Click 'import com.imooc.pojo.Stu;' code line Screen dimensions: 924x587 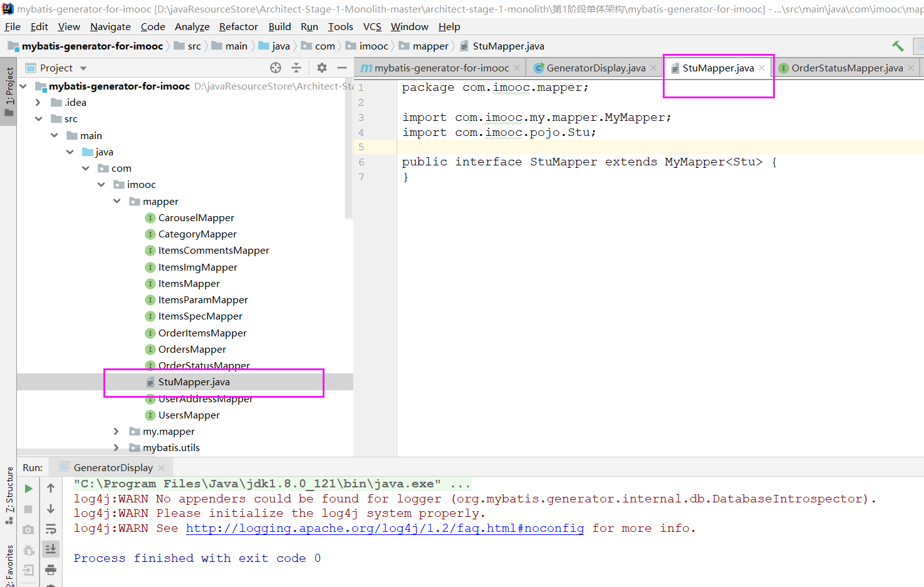tap(499, 132)
